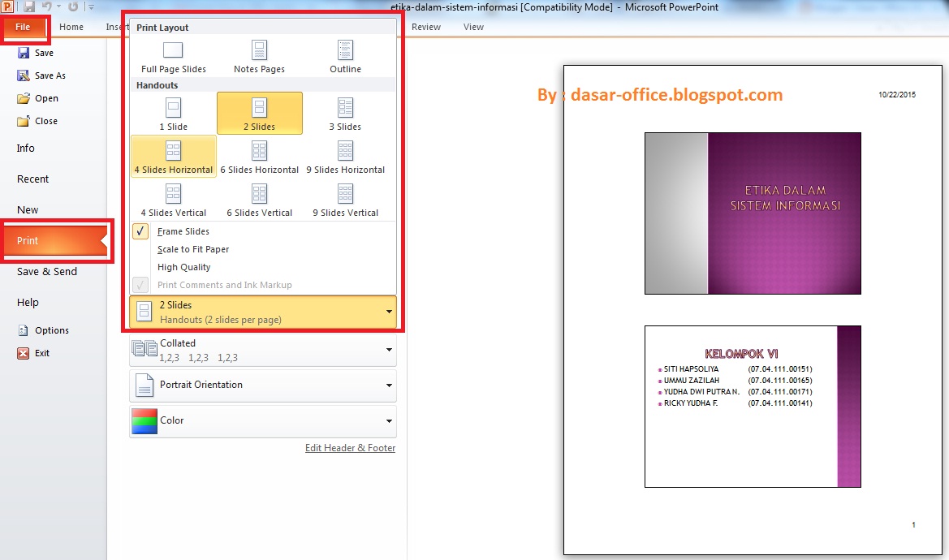This screenshot has width=949, height=560.
Task: Click the Redo icon in quick access toolbar
Action: (x=72, y=6)
